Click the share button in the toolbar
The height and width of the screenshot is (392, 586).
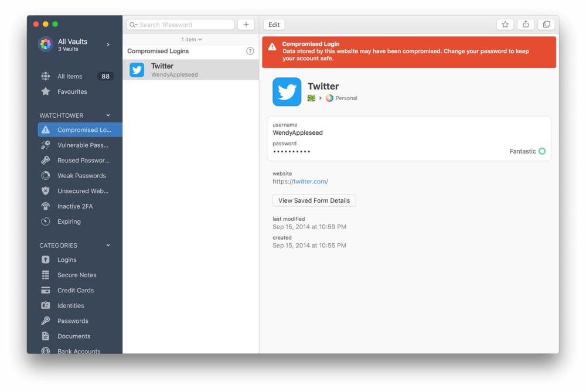pyautogui.click(x=526, y=25)
